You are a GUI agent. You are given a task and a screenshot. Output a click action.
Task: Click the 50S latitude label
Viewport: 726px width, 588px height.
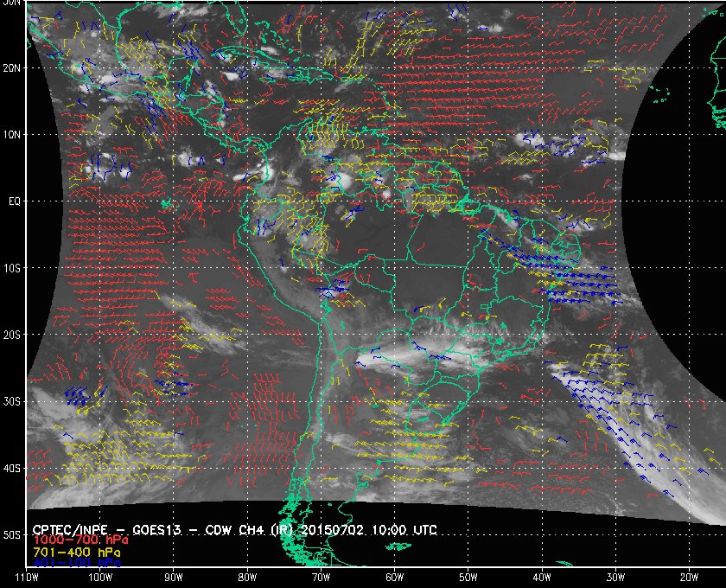[x=12, y=534]
